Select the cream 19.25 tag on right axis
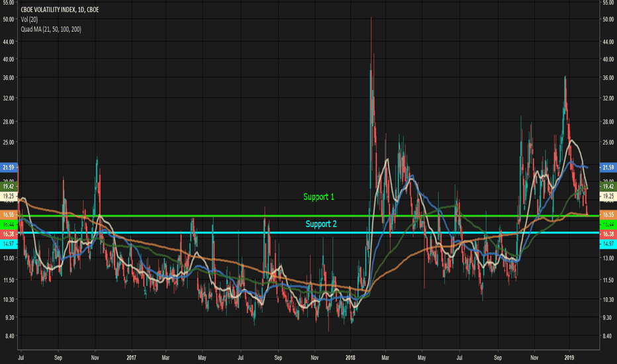 608,196
